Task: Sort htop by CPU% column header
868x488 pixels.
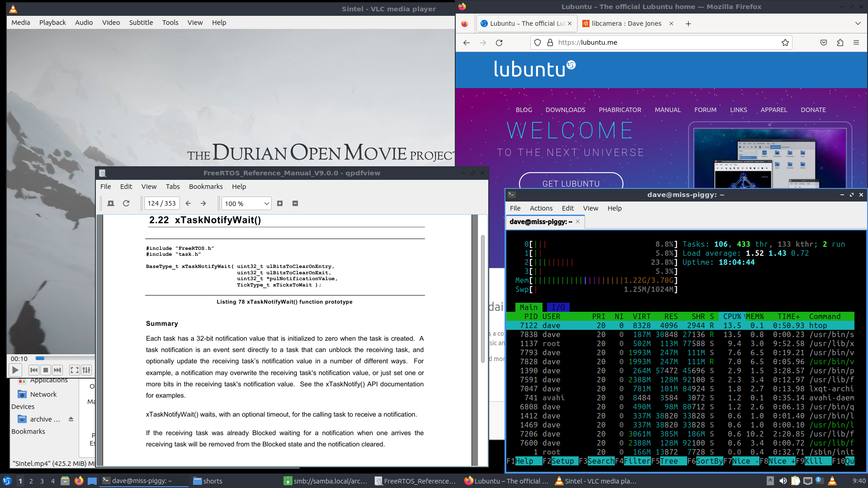Action: [732, 316]
